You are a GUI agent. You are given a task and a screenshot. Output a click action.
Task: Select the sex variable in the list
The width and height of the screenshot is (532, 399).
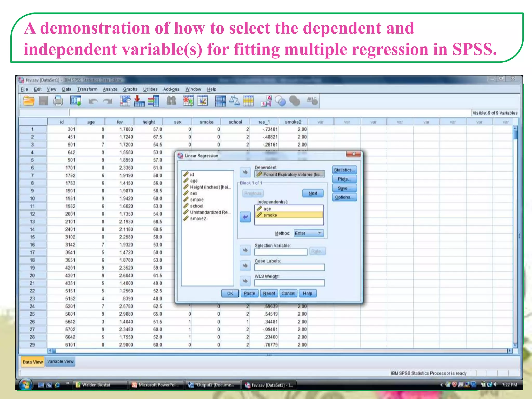coord(191,193)
